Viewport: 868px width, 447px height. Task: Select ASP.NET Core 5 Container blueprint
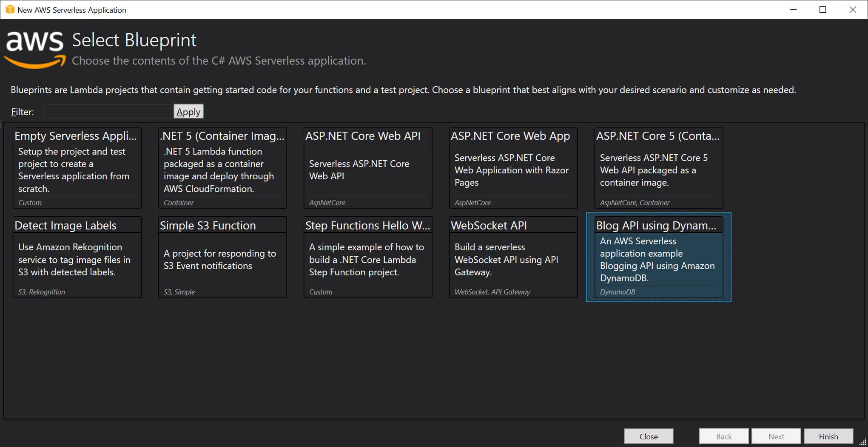(659, 168)
